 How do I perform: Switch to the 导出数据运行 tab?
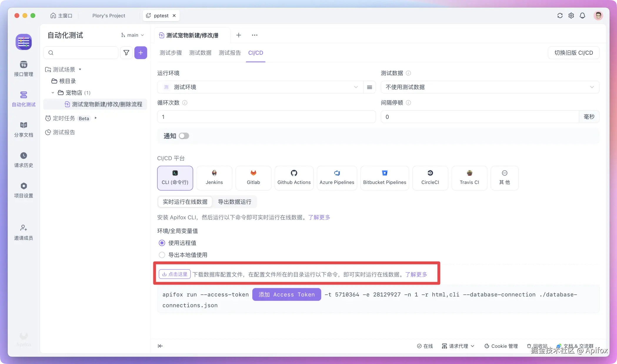click(x=234, y=202)
